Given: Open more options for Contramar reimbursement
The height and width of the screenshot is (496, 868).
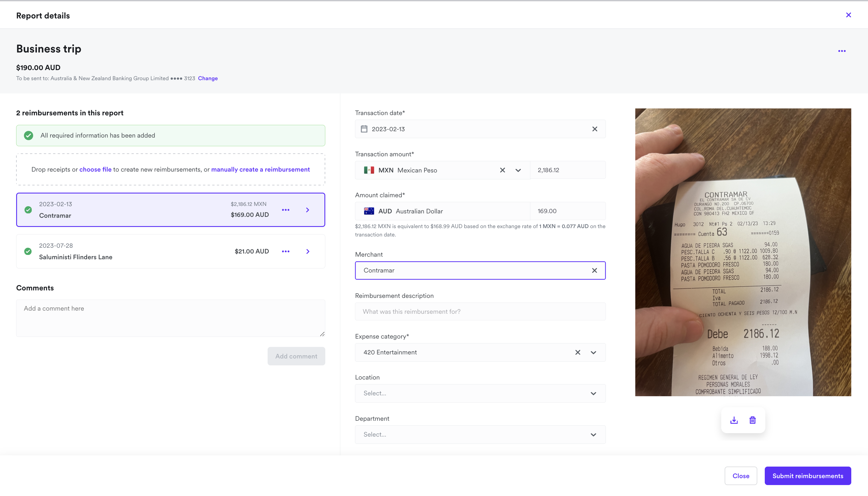Looking at the screenshot, I should point(285,210).
